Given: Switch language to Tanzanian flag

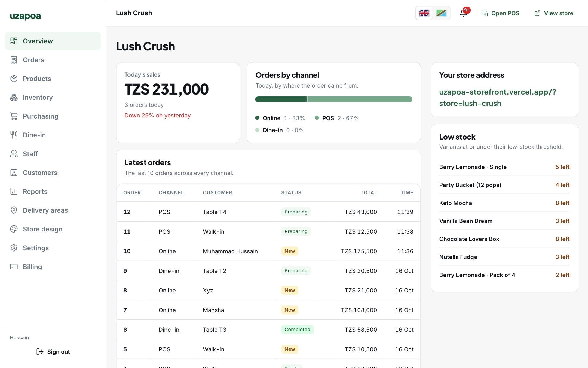Looking at the screenshot, I should point(441,13).
